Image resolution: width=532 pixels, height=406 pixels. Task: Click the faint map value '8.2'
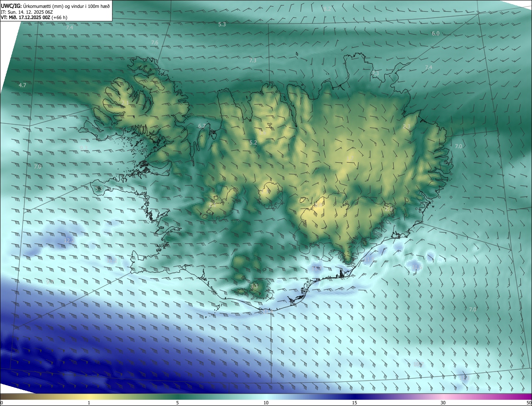coord(327,9)
